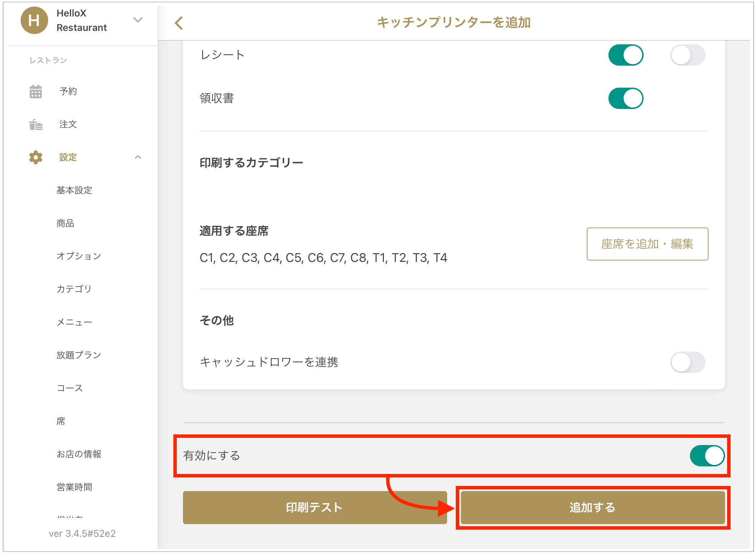Viewport: 756px width, 554px height.
Task: Enable キャッシュドロワーを連携 toggle
Action: pos(687,362)
